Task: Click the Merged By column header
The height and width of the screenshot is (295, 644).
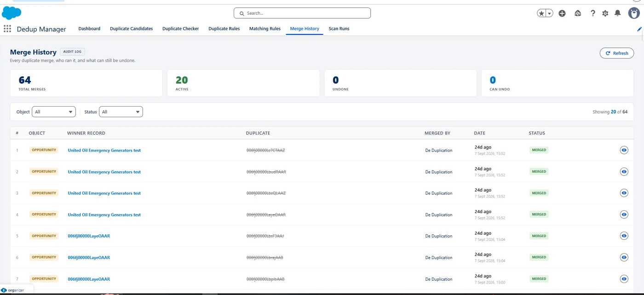Action: [437, 133]
